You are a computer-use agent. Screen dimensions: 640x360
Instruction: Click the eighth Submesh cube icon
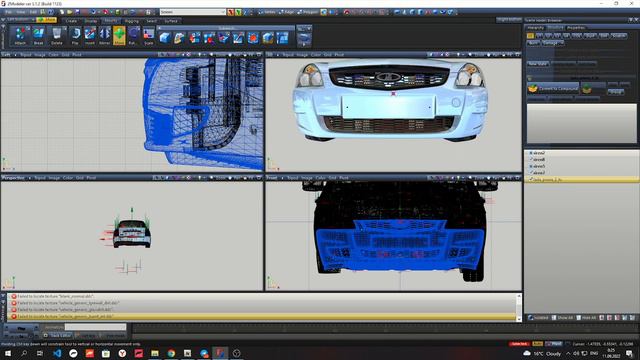tap(268, 38)
